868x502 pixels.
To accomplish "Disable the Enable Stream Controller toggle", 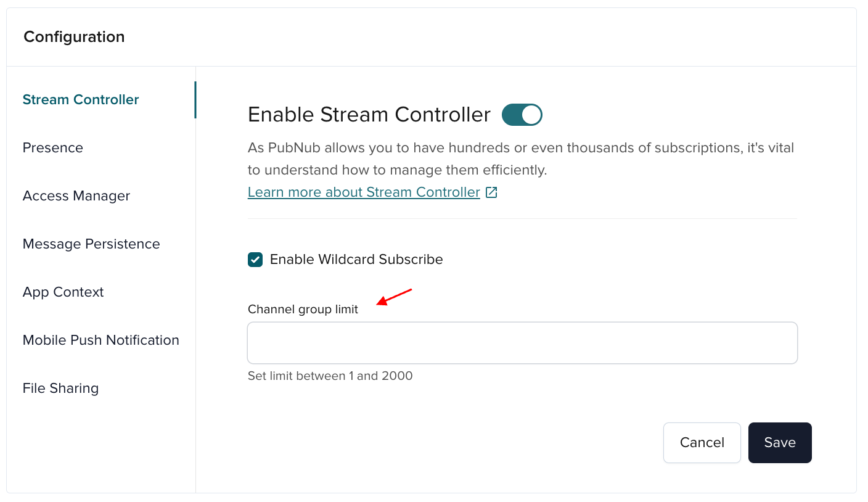I will [x=522, y=115].
